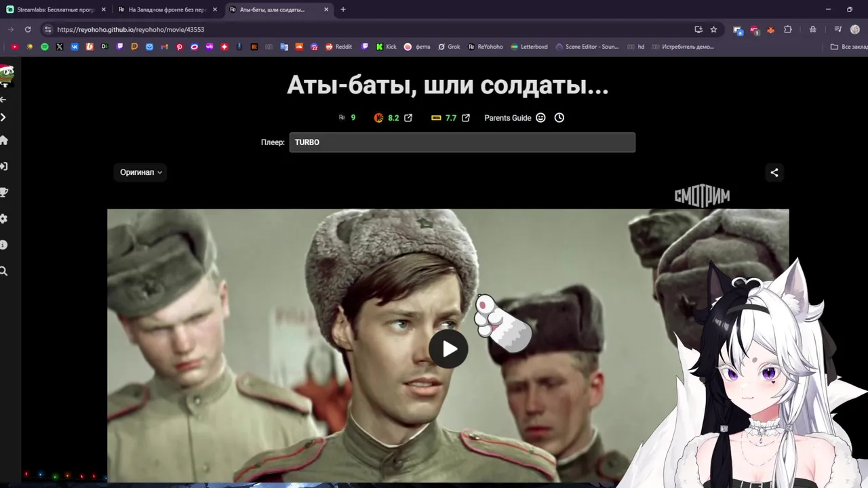Open the Reddit bookmark
Viewport: 868px width, 488px height.
[338, 47]
